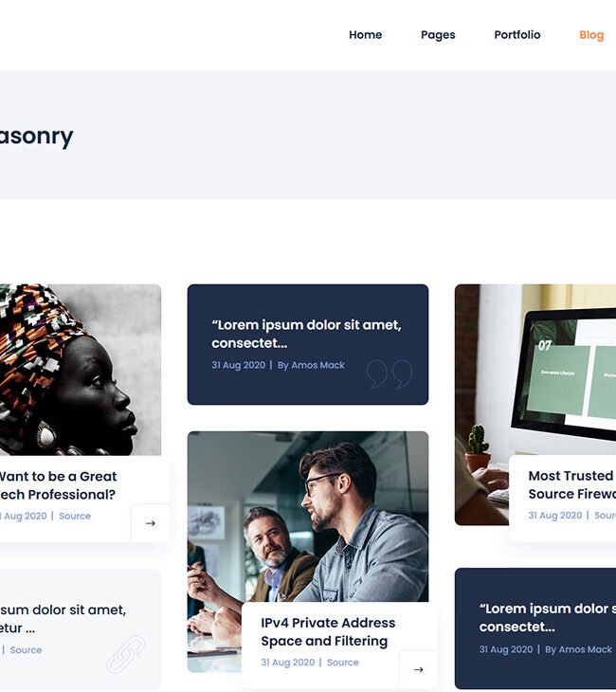This screenshot has height=692, width=616.
Task: Click "Source" under IPv4 Private Address post
Action: click(x=343, y=663)
